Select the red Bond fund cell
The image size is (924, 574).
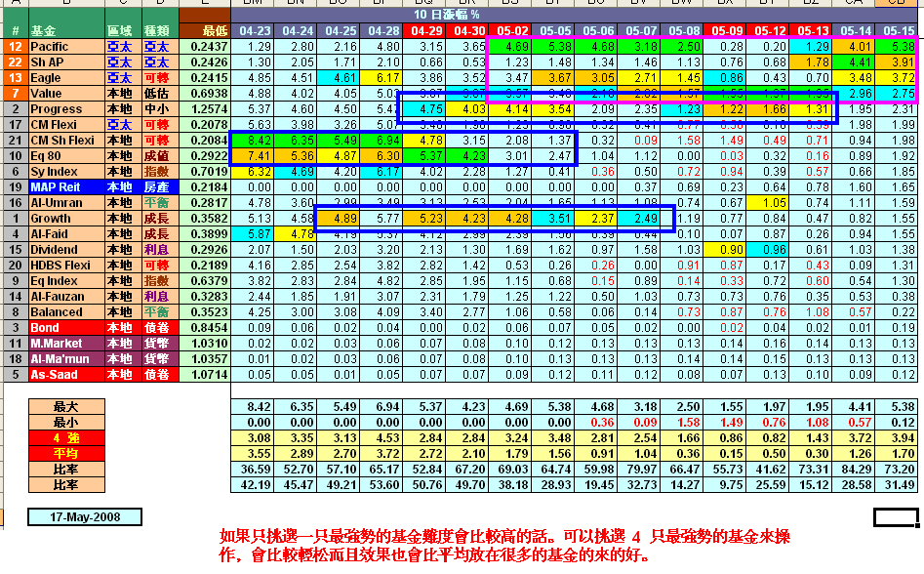pyautogui.click(x=66, y=328)
